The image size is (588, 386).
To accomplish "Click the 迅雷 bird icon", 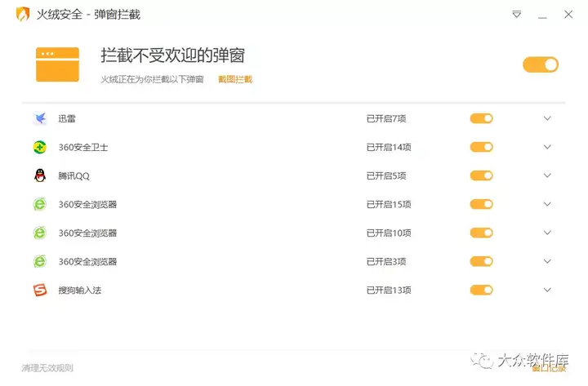I will tap(40, 118).
